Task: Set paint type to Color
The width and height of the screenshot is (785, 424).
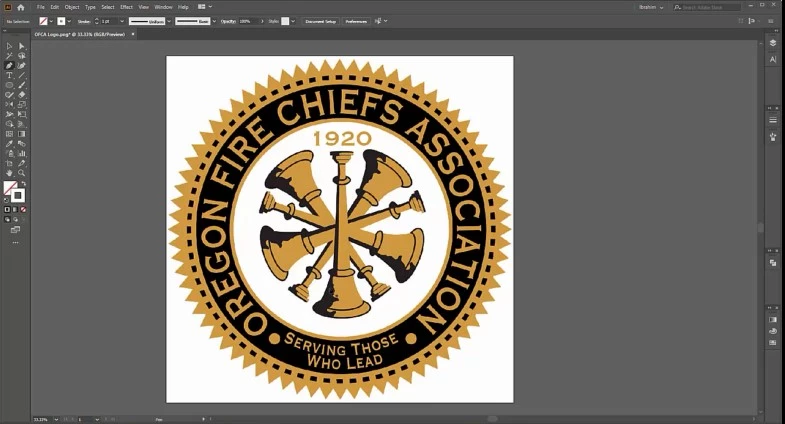Action: point(7,209)
